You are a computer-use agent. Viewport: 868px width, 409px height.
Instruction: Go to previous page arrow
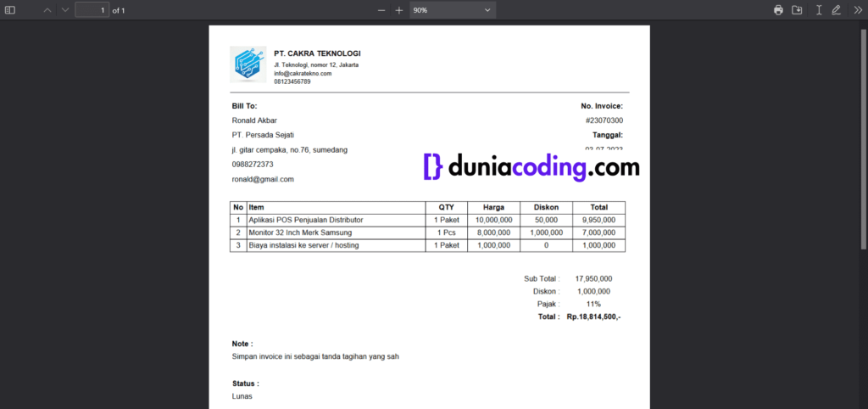(47, 10)
